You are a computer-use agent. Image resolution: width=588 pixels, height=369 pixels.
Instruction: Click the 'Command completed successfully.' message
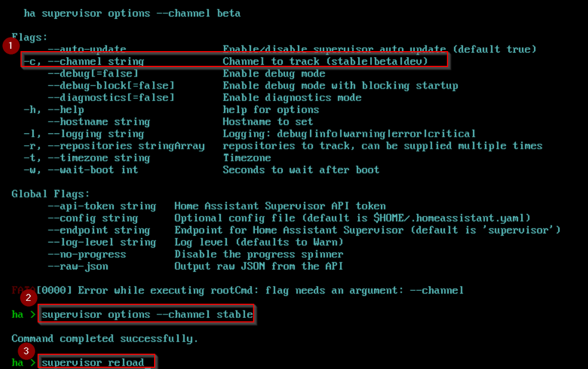pyautogui.click(x=105, y=338)
